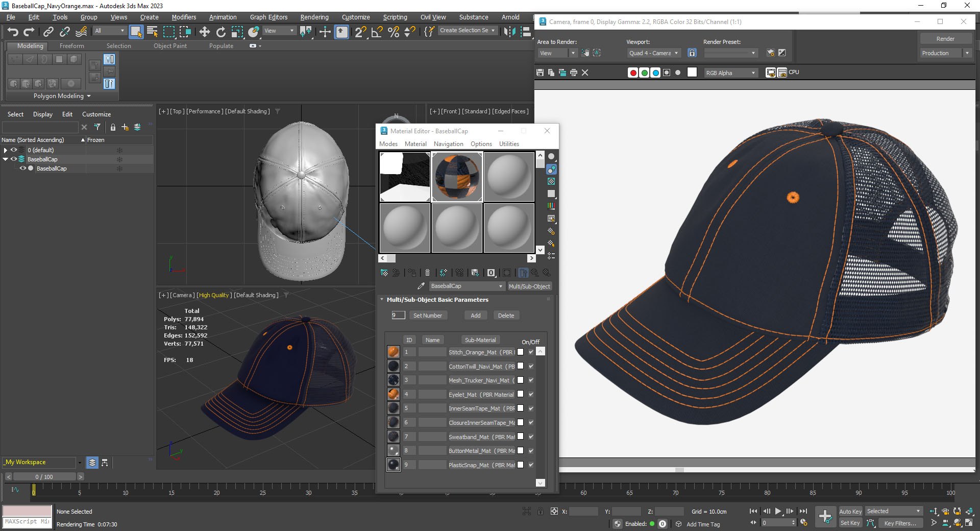Click the Mirror tool icon
This screenshot has width=980, height=531.
click(x=509, y=32)
